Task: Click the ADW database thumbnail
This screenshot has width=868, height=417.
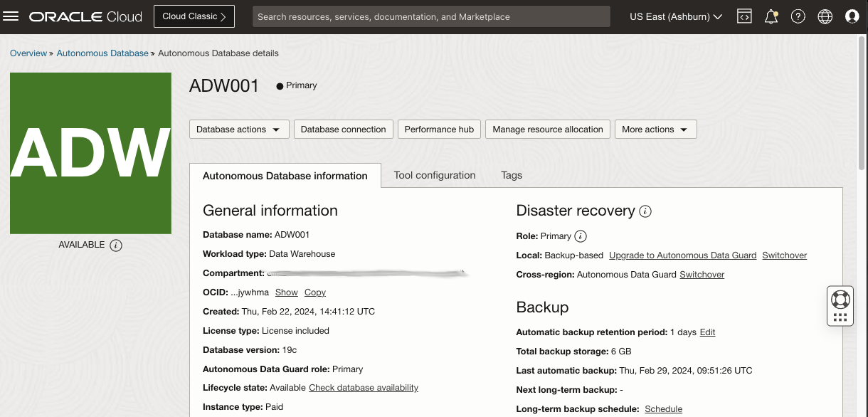Action: click(x=90, y=153)
